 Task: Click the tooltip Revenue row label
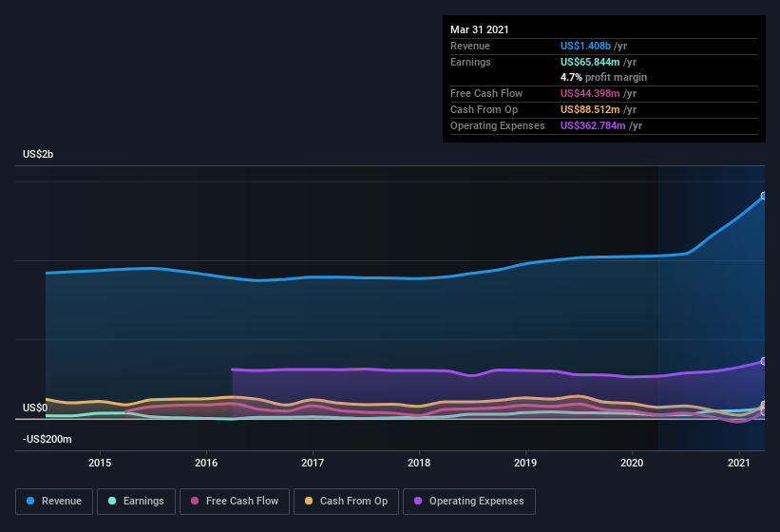tap(470, 46)
